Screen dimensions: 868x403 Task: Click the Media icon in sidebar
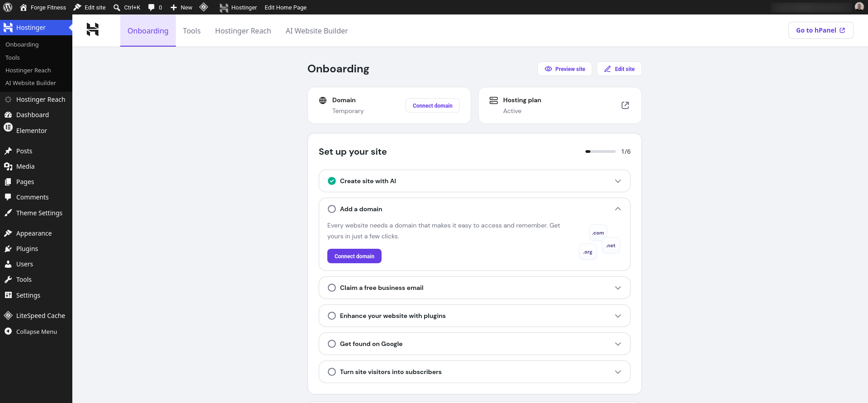click(8, 166)
